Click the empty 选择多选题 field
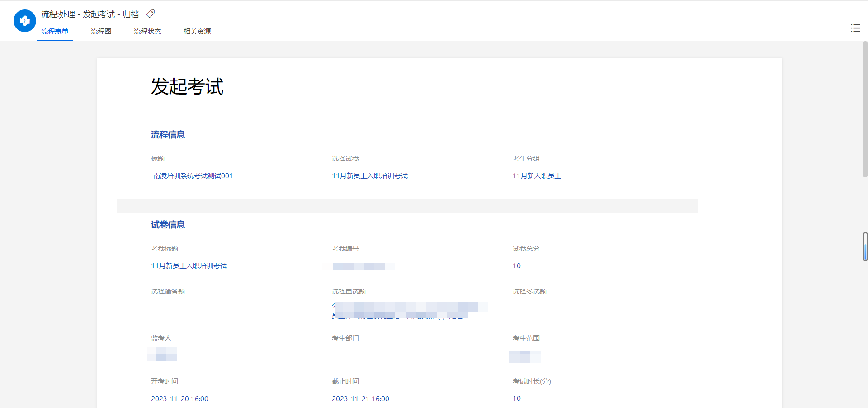This screenshot has height=408, width=868. point(585,310)
